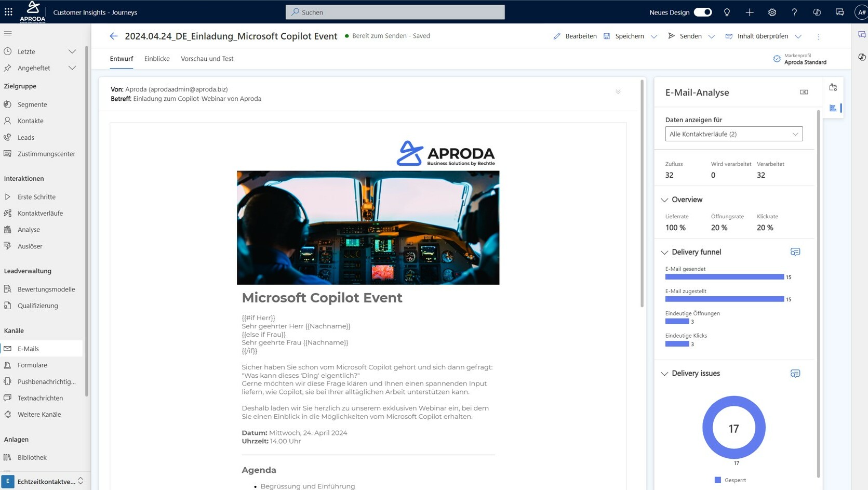Open the app launcher waffle menu
Screen dimensions: 868x490
point(8,12)
